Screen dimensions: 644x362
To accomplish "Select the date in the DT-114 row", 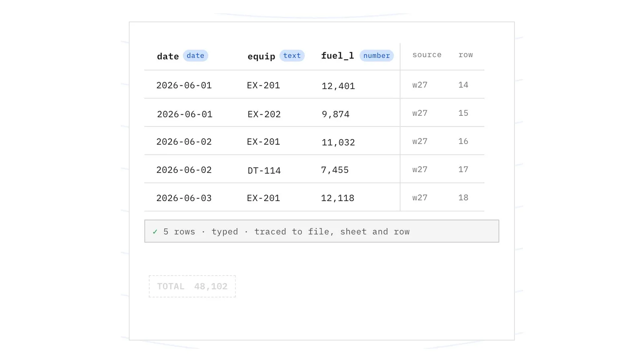I will coord(184,170).
